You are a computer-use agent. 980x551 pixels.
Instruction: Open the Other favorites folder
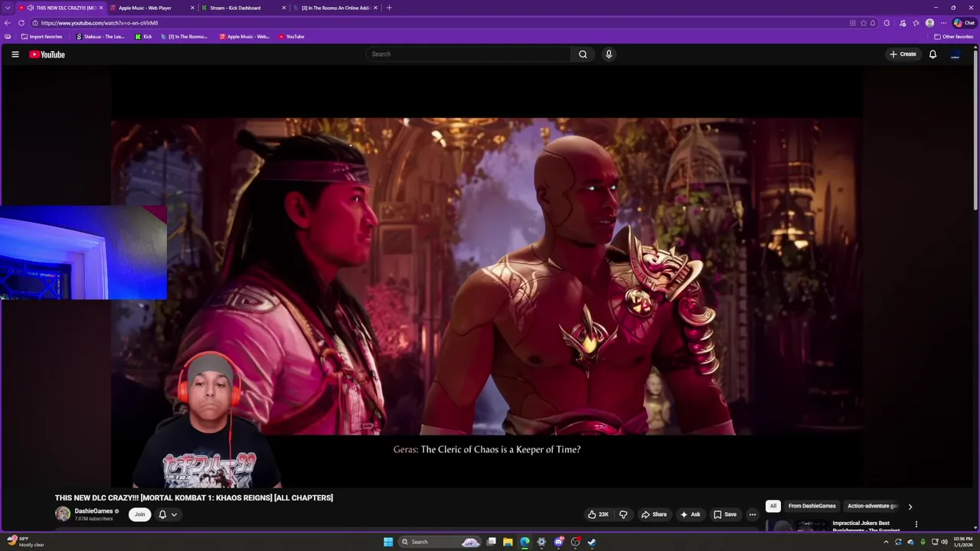(953, 37)
